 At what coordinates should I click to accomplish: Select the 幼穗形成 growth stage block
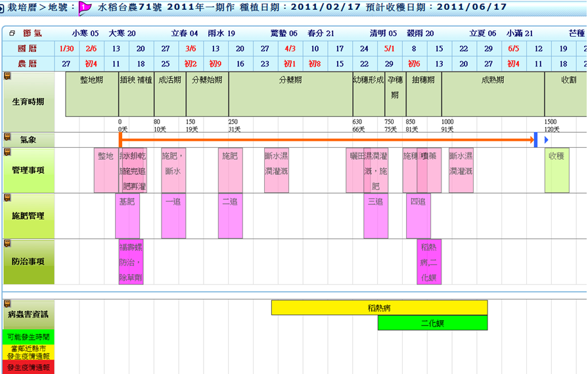coord(369,94)
